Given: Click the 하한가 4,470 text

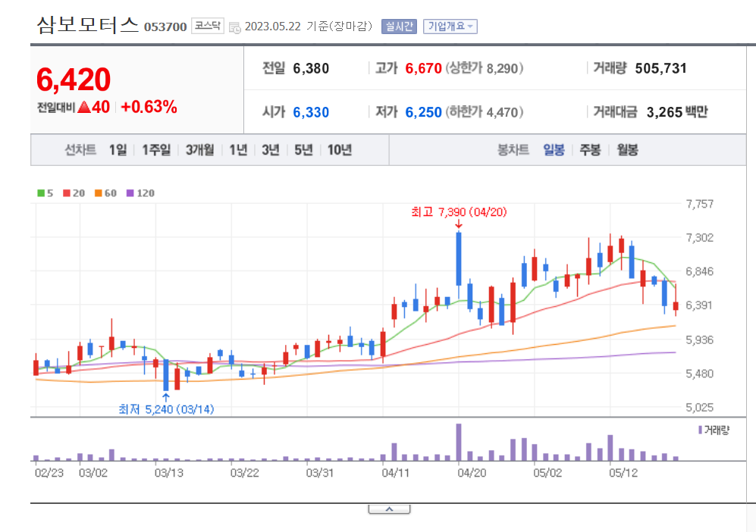Looking at the screenshot, I should pos(484,112).
